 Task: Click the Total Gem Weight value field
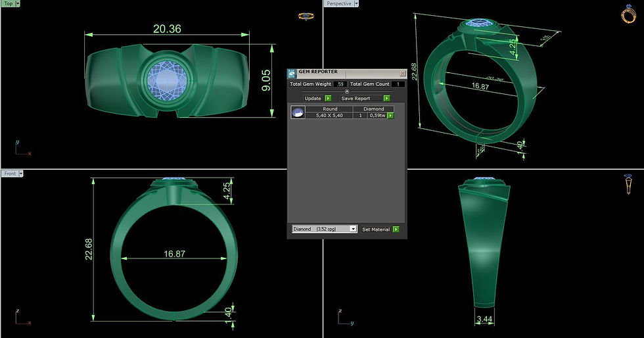(x=339, y=84)
